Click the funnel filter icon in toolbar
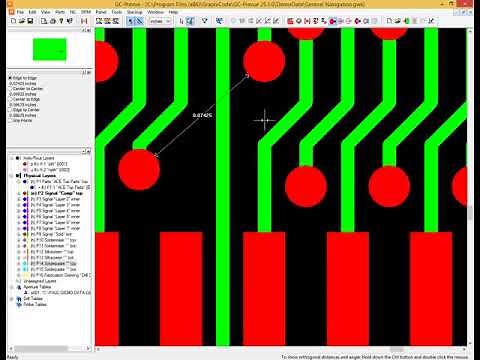This screenshot has height=360, width=480. click(205, 21)
